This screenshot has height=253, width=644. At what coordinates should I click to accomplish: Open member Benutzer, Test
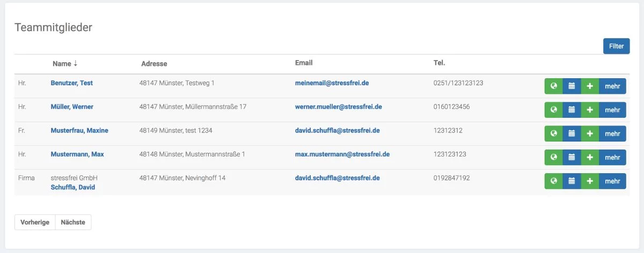pos(72,83)
